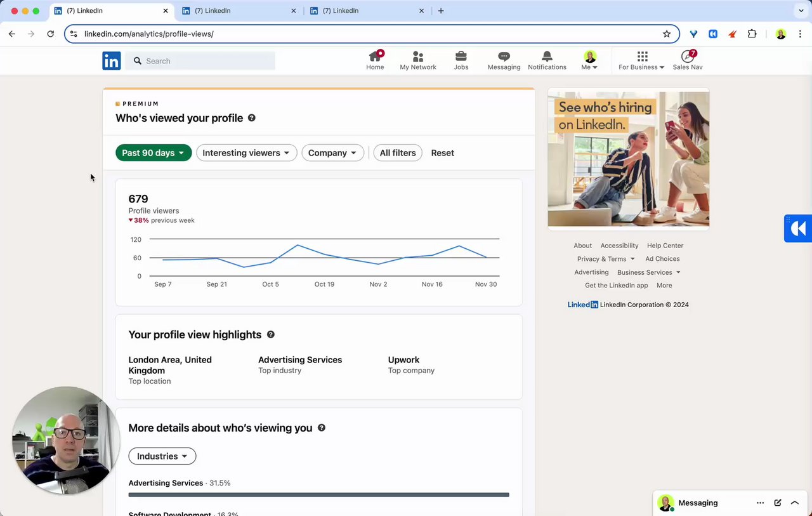This screenshot has height=516, width=812.
Task: Click Nov 30 label on chart axis
Action: coord(486,284)
